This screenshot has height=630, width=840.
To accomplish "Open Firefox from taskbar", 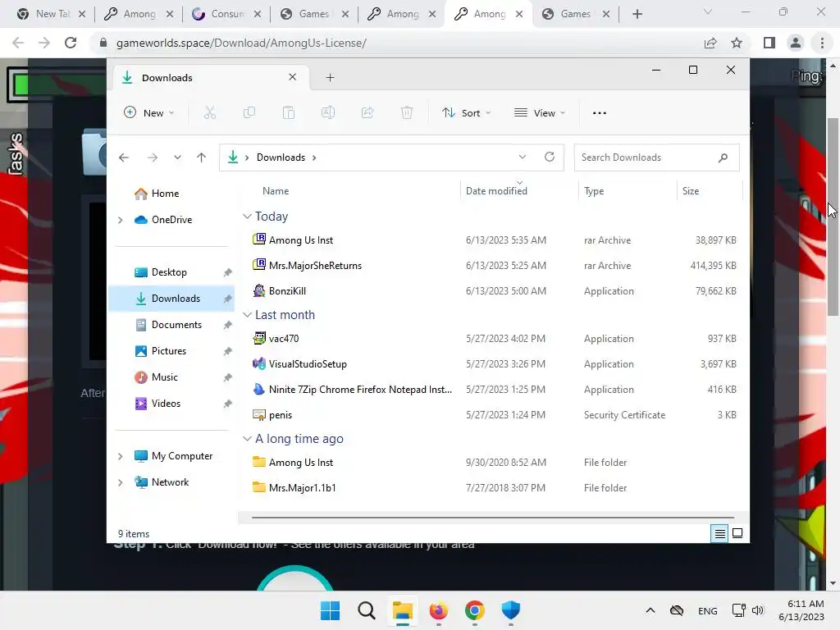I will click(x=438, y=610).
